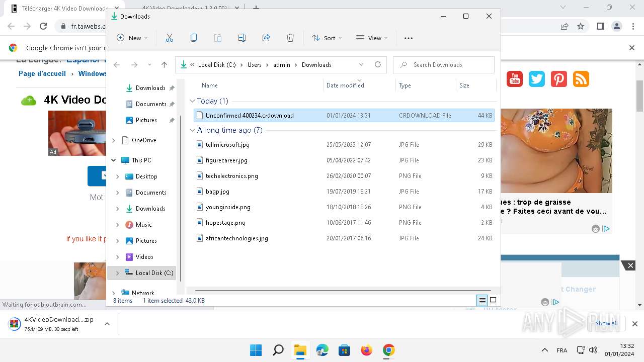
Task: Open Microsoft Store from taskbar
Action: [345, 350]
